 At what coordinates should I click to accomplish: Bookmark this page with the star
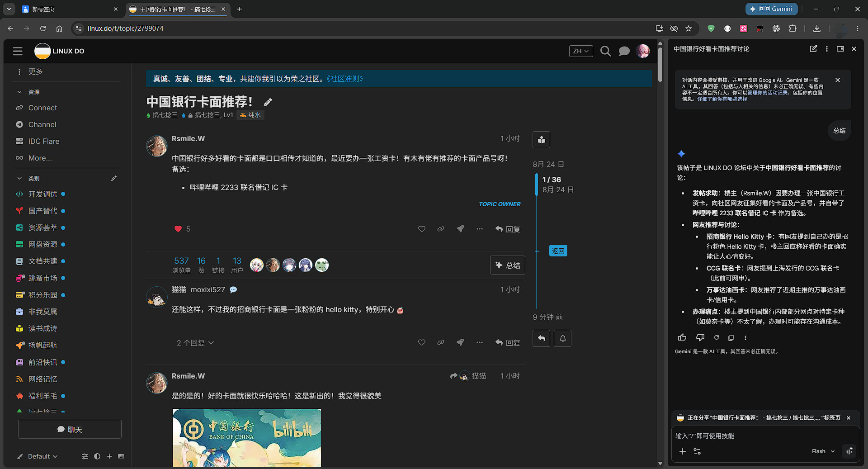point(689,28)
